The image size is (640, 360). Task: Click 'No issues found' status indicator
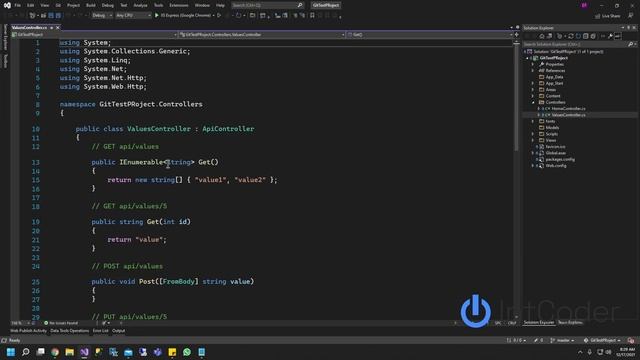click(x=61, y=323)
